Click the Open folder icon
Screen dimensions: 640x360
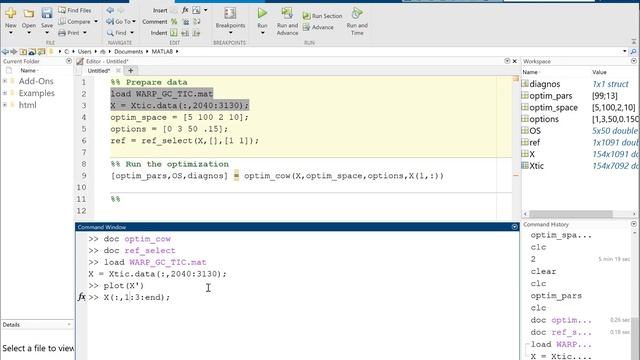pyautogui.click(x=29, y=13)
